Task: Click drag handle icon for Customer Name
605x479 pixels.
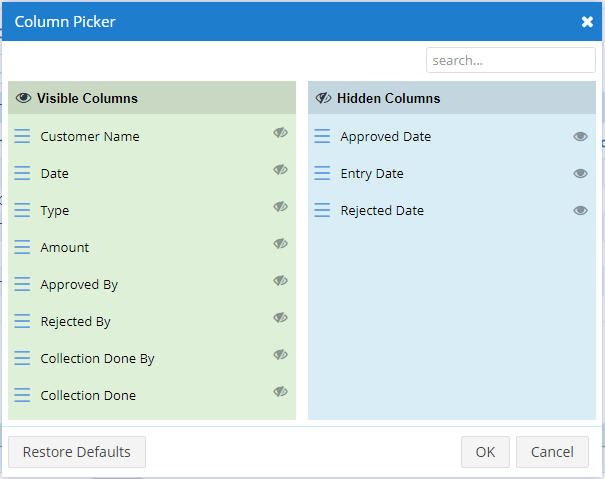Action: 22,136
